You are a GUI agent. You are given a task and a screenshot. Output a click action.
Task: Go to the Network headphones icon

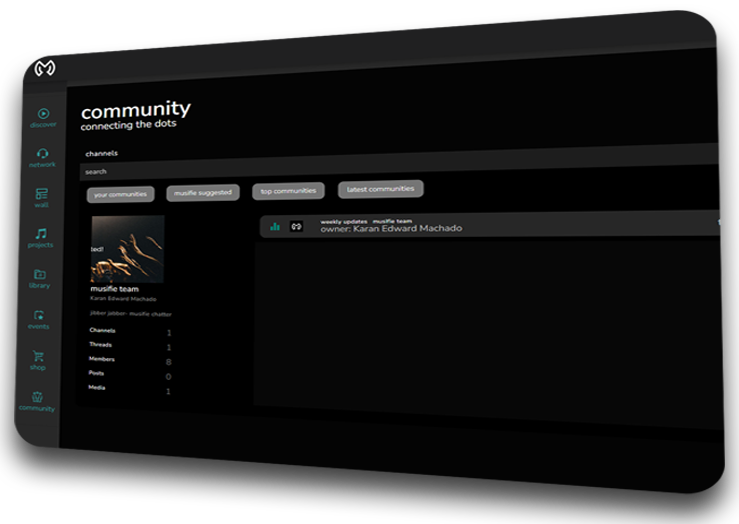tap(43, 154)
